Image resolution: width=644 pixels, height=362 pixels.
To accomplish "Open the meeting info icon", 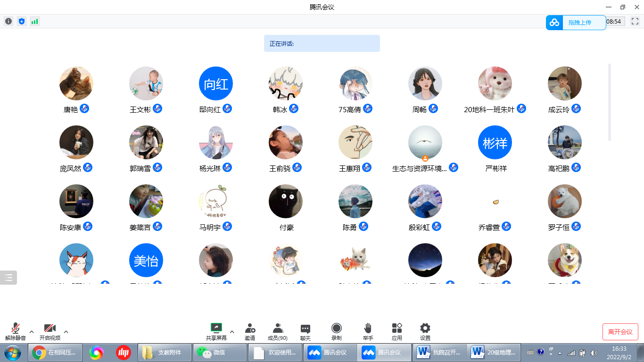I will tap(8, 21).
